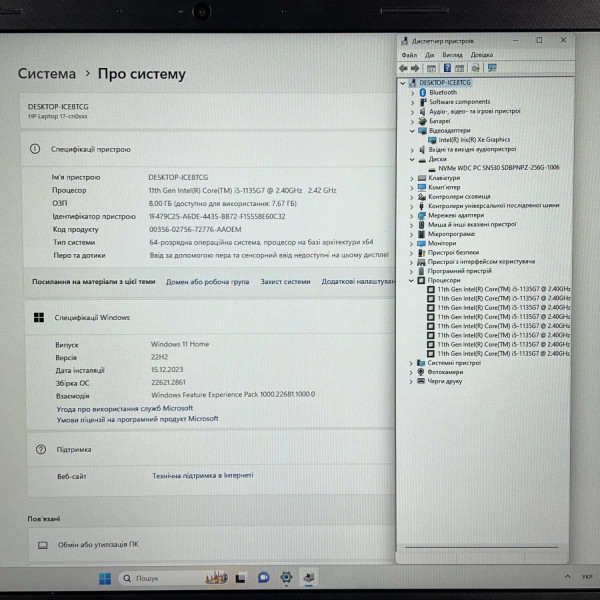Expand the Системні пристрої node
Viewport: 600px width, 600px height.
click(411, 363)
